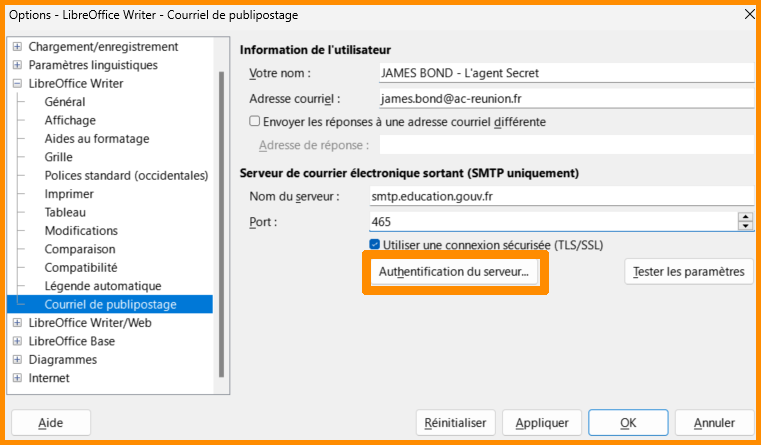Image resolution: width=761 pixels, height=445 pixels.
Task: Collapse the LibreOffice Writer tree node
Action: tap(16, 84)
